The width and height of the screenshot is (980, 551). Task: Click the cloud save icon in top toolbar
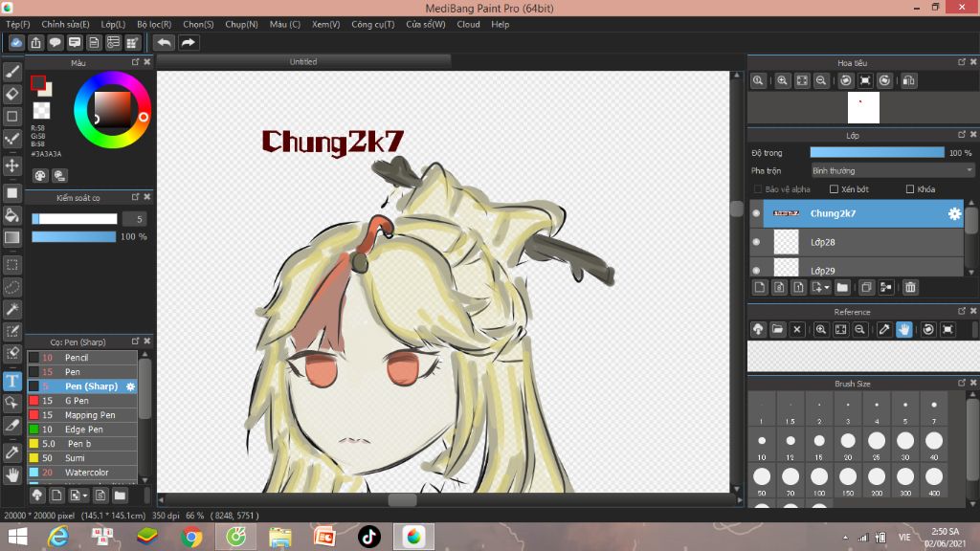16,42
